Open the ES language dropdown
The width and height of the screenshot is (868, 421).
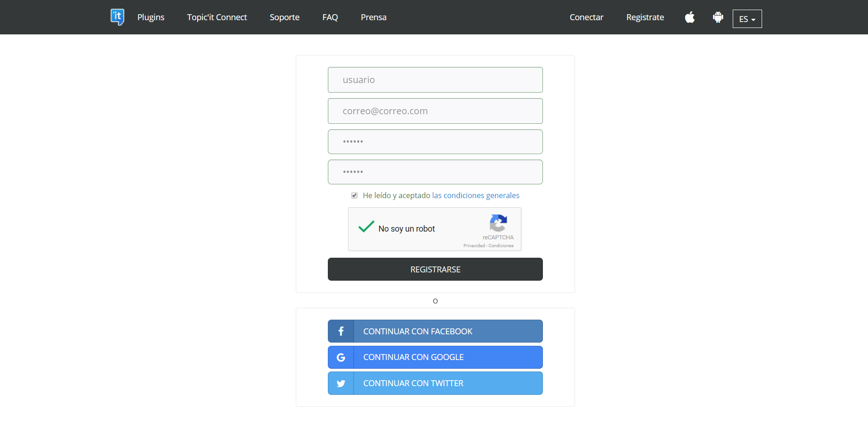pyautogui.click(x=747, y=19)
